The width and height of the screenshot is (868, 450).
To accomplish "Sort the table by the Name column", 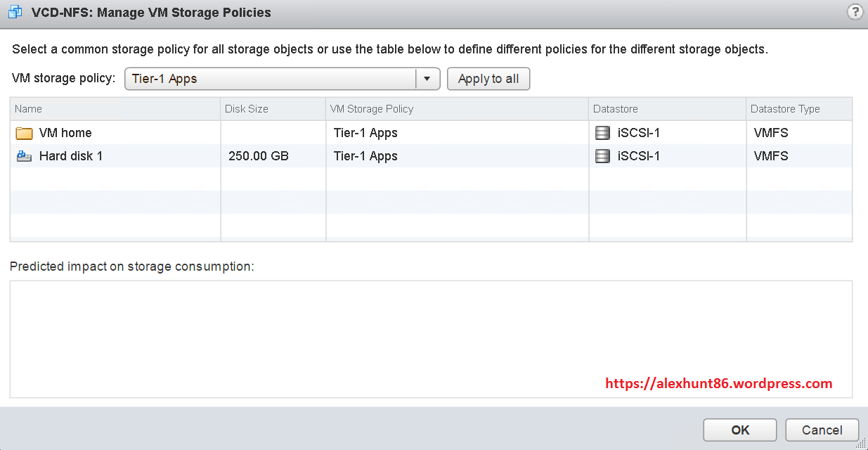I will tap(28, 109).
